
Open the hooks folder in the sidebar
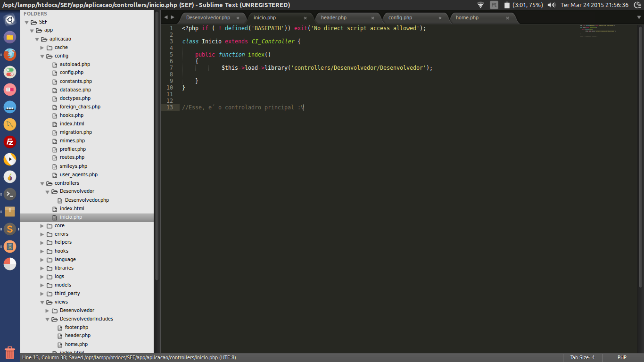click(61, 251)
